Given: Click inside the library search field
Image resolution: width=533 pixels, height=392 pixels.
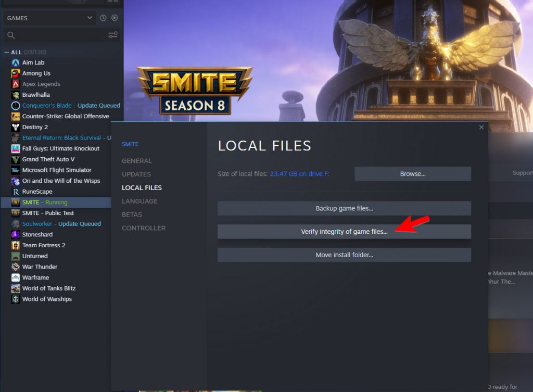Looking at the screenshot, I should point(61,35).
